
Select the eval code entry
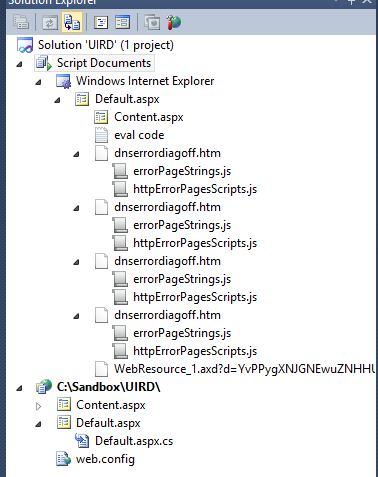(139, 135)
